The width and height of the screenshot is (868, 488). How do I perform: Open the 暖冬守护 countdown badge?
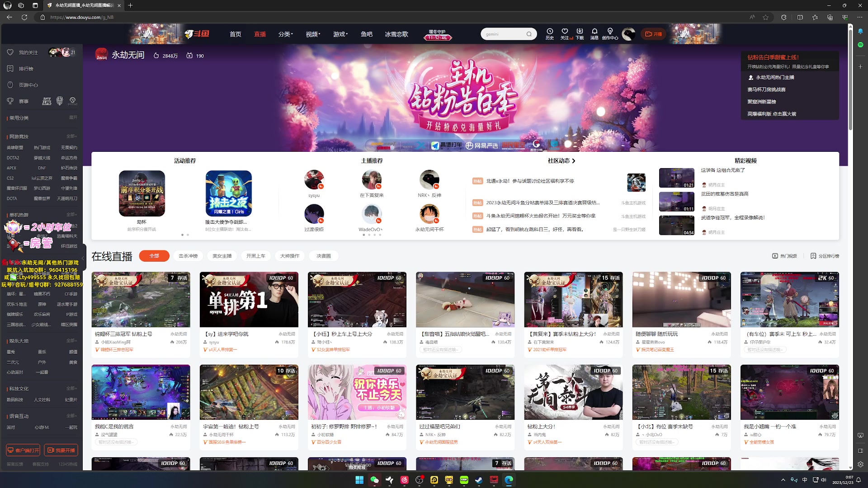[x=437, y=35]
